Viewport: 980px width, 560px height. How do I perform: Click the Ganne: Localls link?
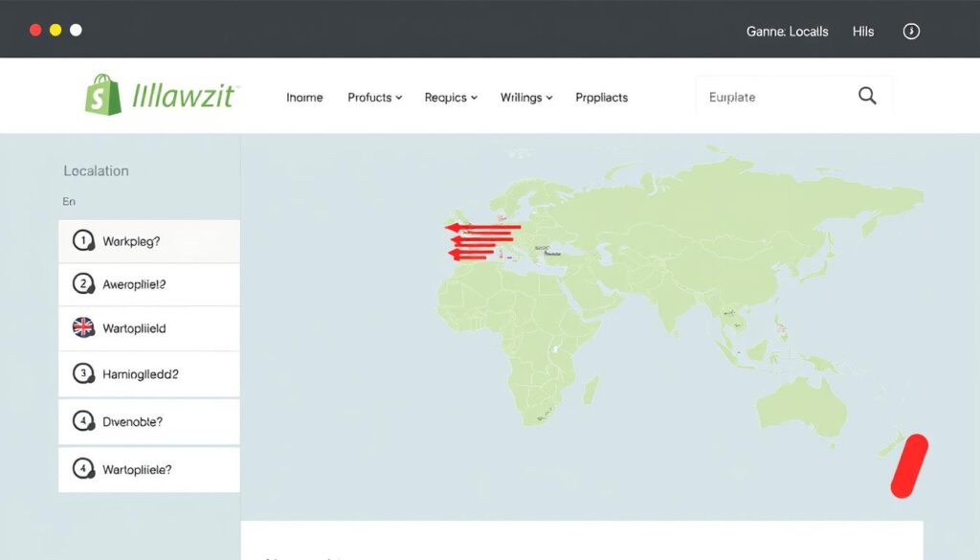[787, 32]
